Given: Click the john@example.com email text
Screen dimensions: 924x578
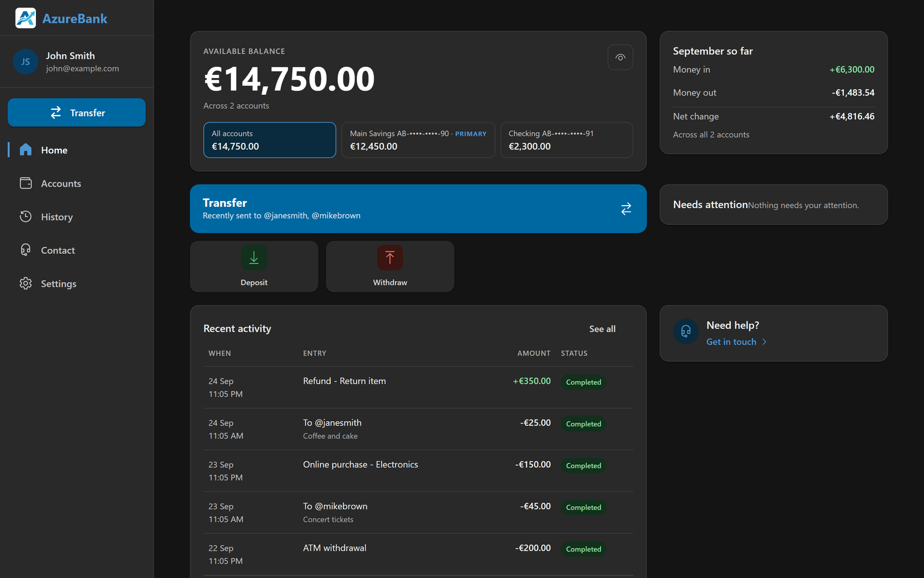Looking at the screenshot, I should pyautogui.click(x=83, y=68).
